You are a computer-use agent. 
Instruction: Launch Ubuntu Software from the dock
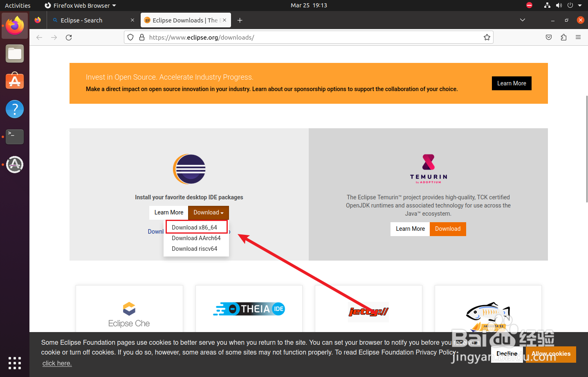pyautogui.click(x=15, y=81)
